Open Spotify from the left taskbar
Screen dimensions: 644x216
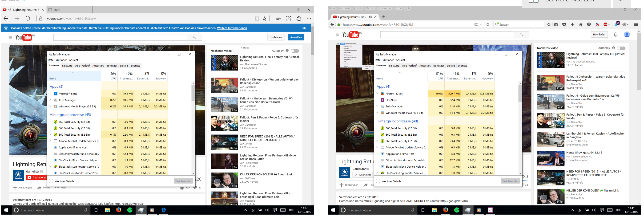click(x=130, y=210)
